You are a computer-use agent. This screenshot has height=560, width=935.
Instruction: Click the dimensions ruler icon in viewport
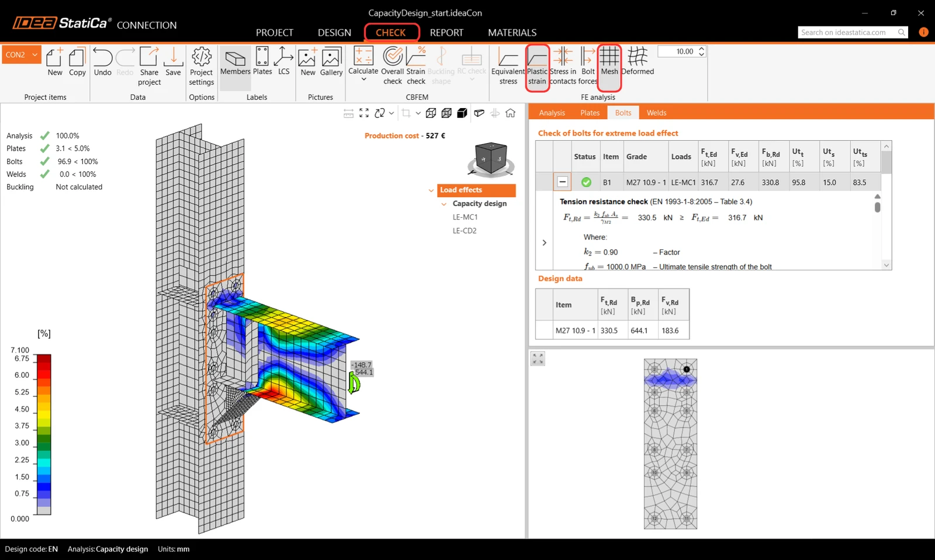[x=348, y=113]
